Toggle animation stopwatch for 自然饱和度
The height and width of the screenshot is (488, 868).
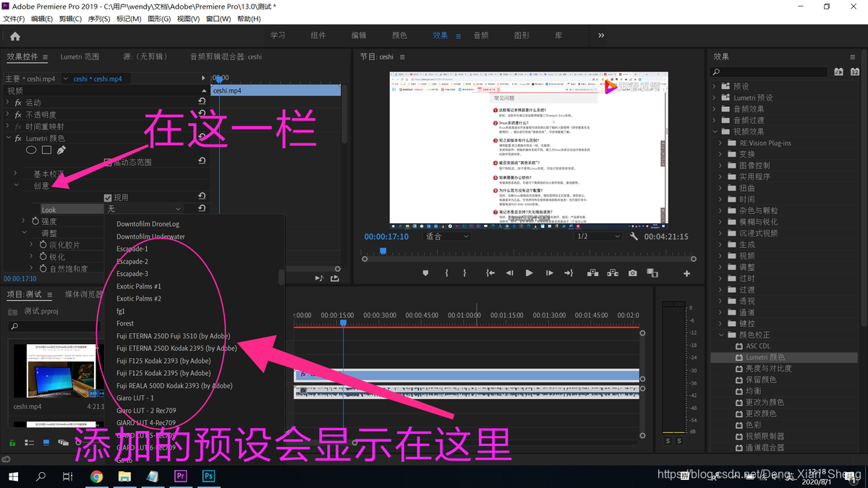pos(42,269)
